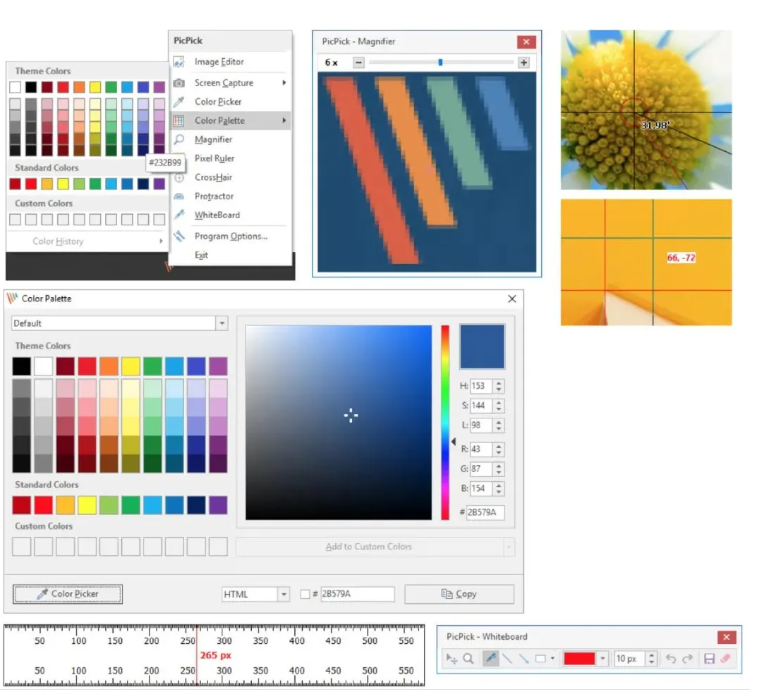The width and height of the screenshot is (757, 697).
Task: Select the pen drawing tool in Whiteboard
Action: click(x=495, y=664)
